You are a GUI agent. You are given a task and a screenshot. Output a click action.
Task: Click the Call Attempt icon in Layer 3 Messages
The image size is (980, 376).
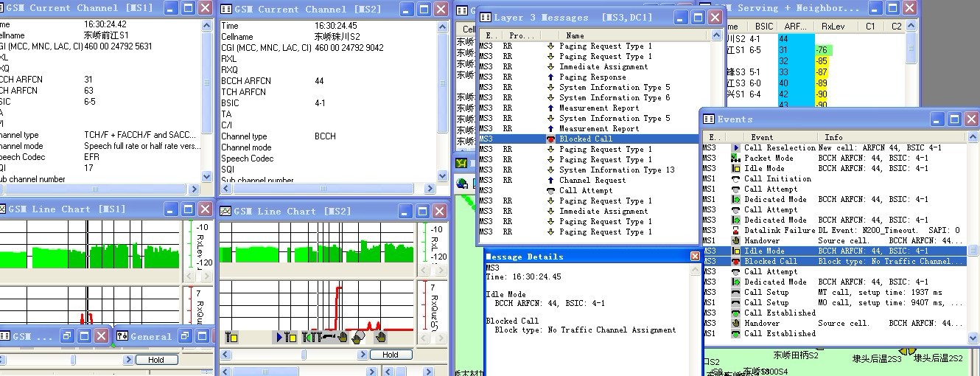[550, 190]
